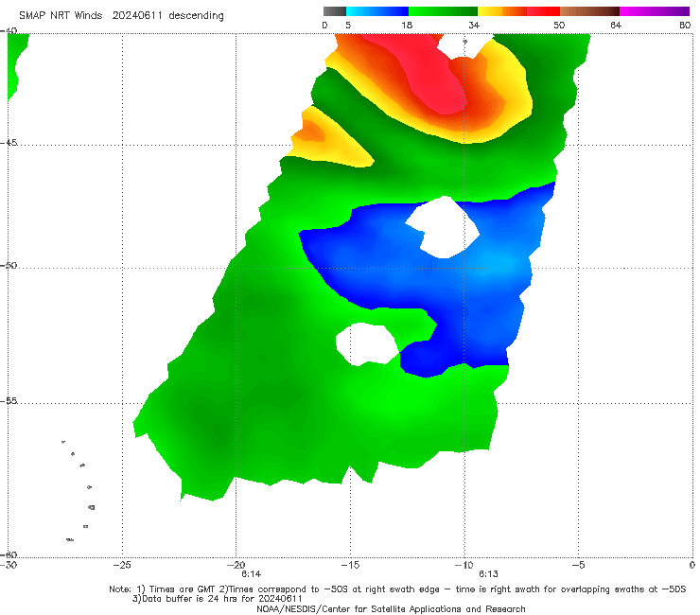Image resolution: width=700 pixels, height=615 pixels.
Task: Click the color scale label '64'
Action: click(616, 26)
